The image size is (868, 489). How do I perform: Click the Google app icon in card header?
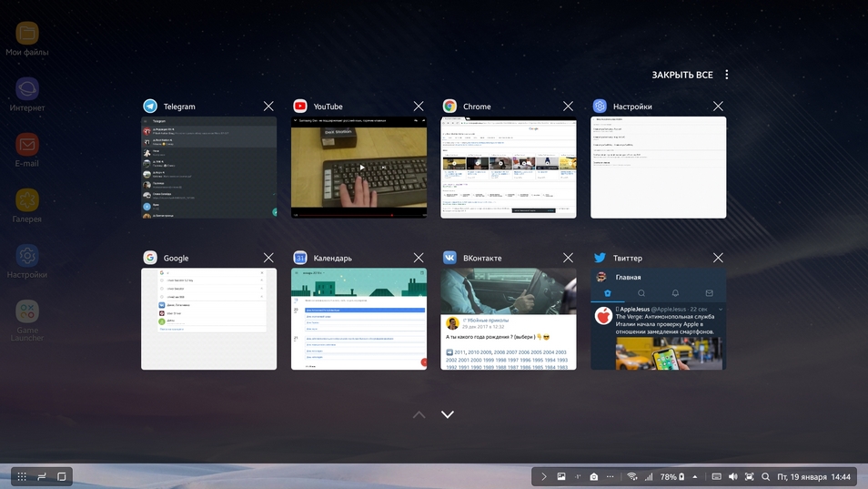point(150,258)
